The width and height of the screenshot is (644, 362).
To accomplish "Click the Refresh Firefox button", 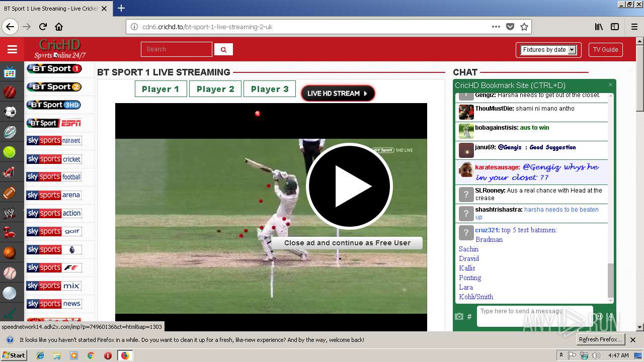I will pos(600,339).
